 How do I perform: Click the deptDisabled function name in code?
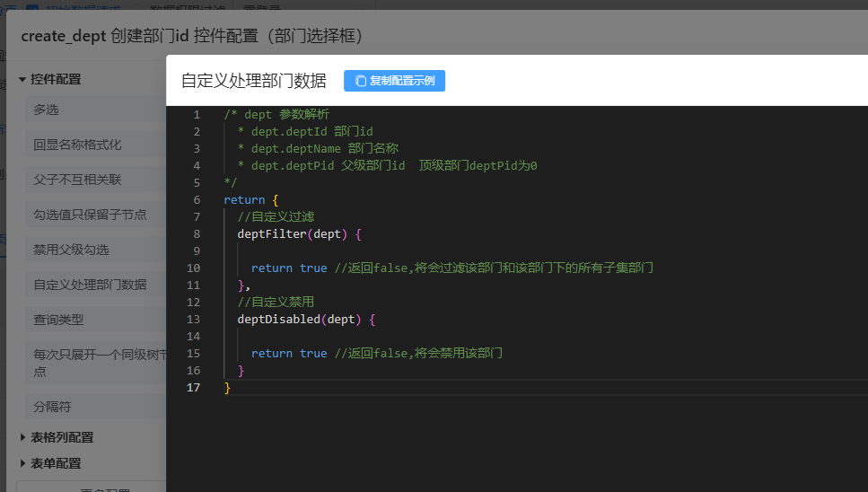click(x=278, y=319)
